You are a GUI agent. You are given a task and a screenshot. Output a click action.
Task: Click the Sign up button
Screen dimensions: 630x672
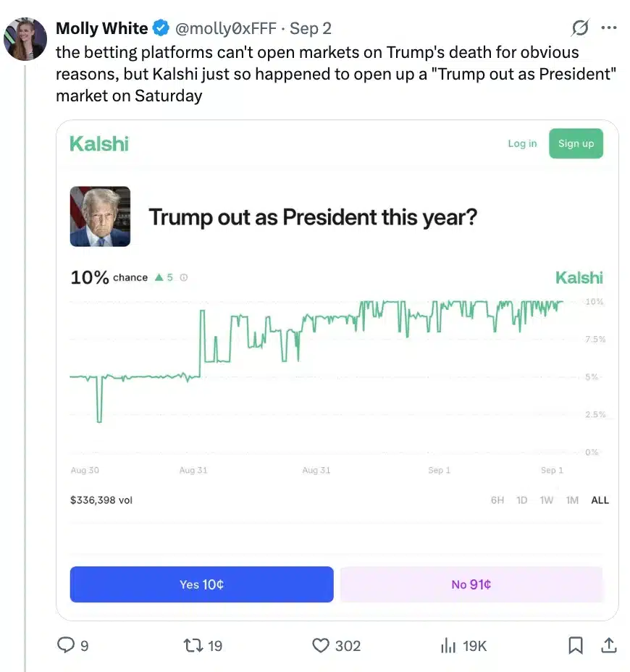coord(576,143)
